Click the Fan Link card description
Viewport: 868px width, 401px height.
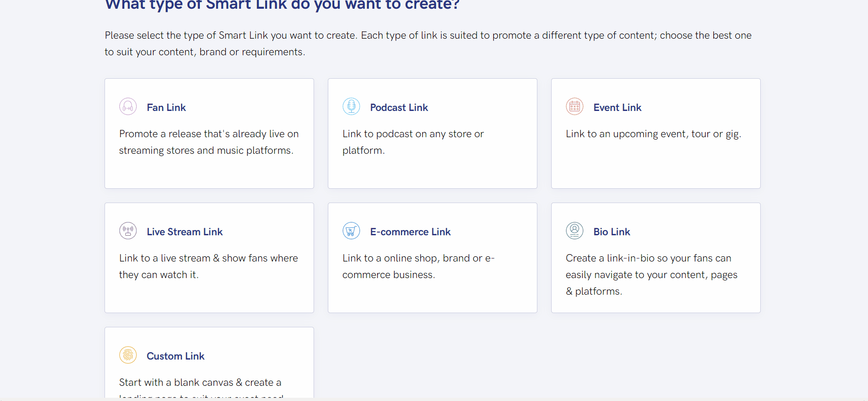[x=209, y=142]
